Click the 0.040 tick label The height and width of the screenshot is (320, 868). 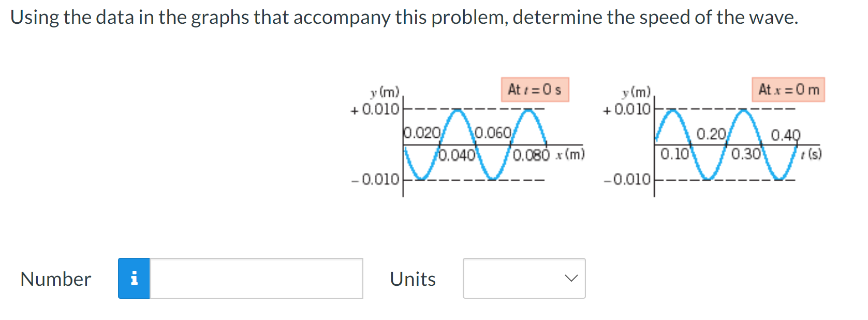458,153
